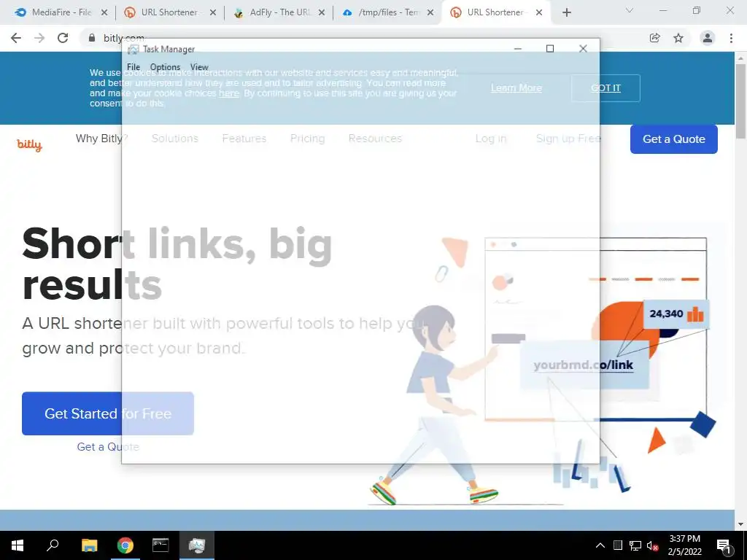Maximize the Task Manager window
The image size is (747, 560).
point(550,49)
